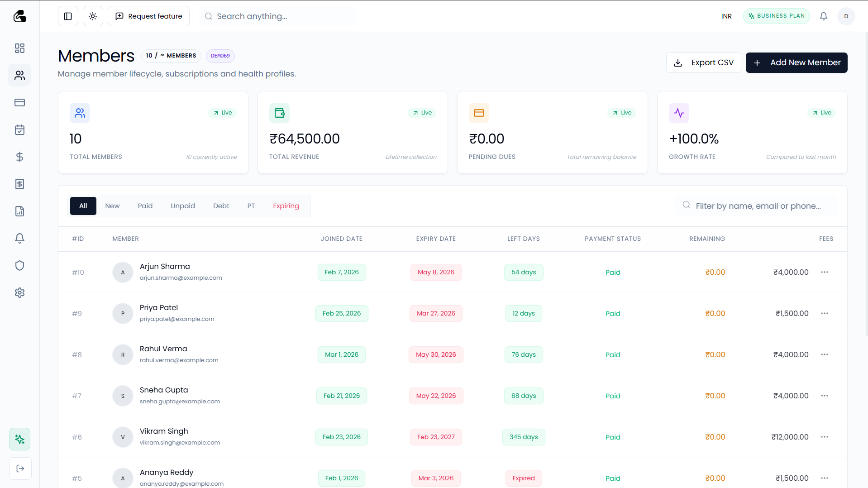868x488 pixels.
Task: Open the calendar check icon in sidebar
Action: pos(19,130)
